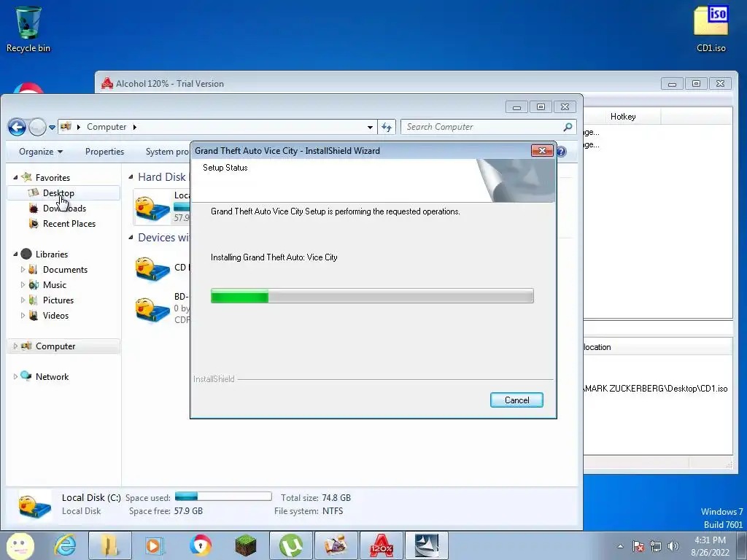Click location column header in Alcohol 120%
The height and width of the screenshot is (560, 747).
657,347
